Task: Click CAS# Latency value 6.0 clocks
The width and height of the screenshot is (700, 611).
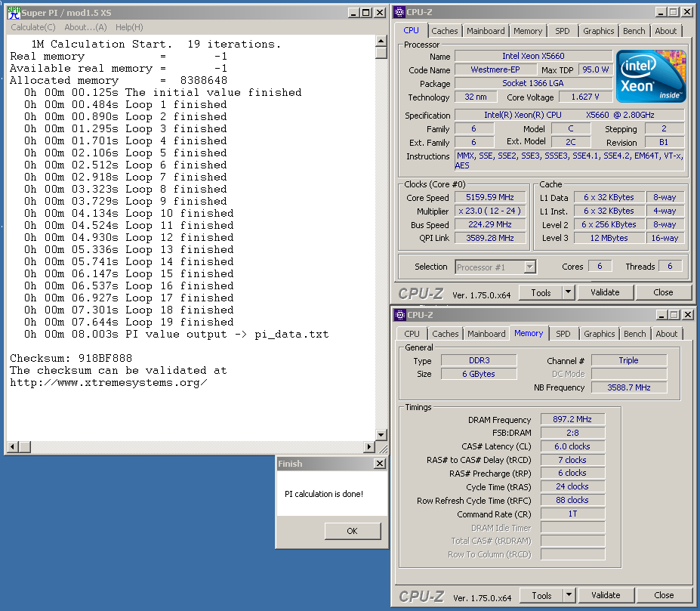Action: point(572,446)
